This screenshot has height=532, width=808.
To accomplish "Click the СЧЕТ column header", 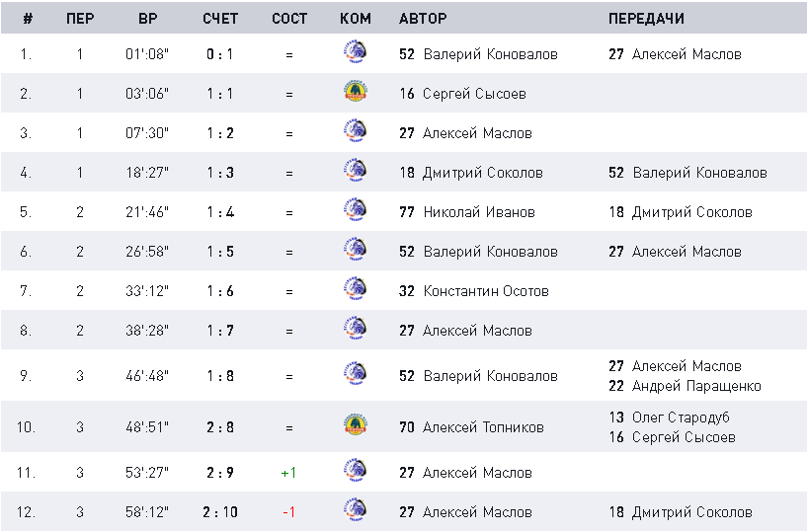I will point(220,19).
